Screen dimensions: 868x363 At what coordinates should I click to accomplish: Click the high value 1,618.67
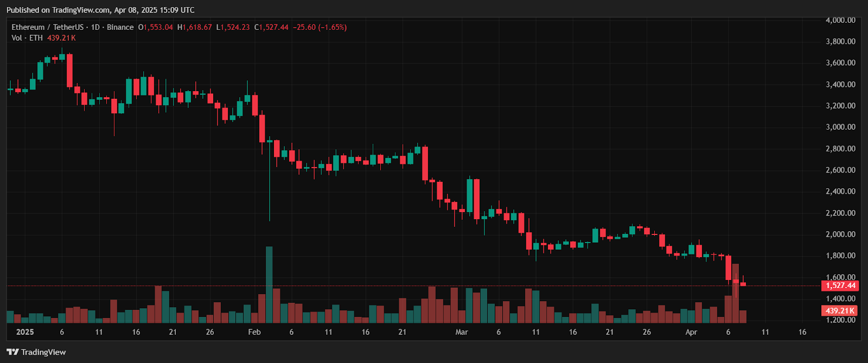pos(197,27)
